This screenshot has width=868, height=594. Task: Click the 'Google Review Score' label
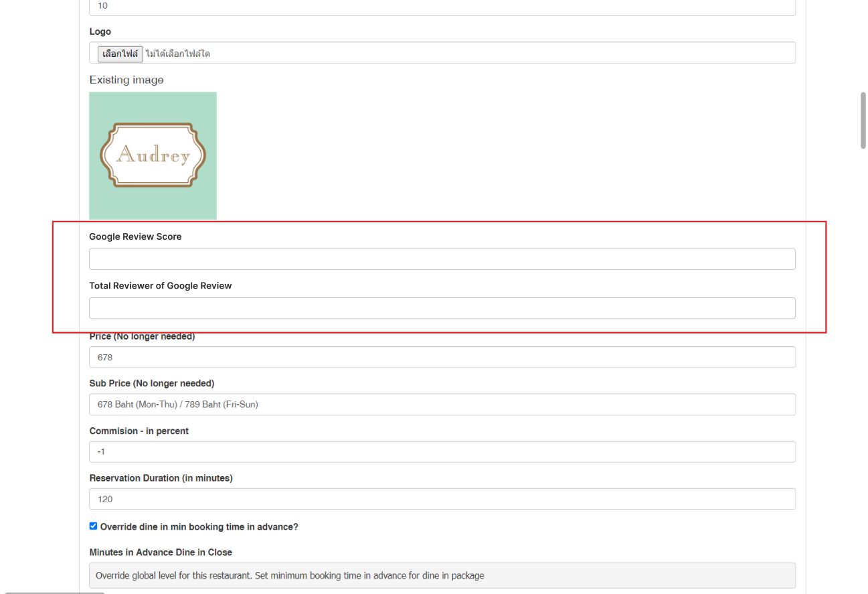(135, 236)
